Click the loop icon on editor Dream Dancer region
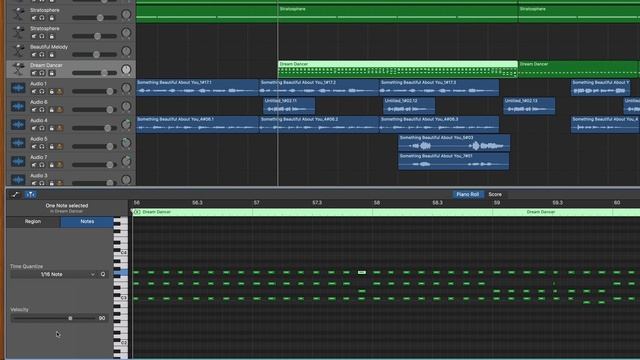The image size is (640, 360). point(137,212)
